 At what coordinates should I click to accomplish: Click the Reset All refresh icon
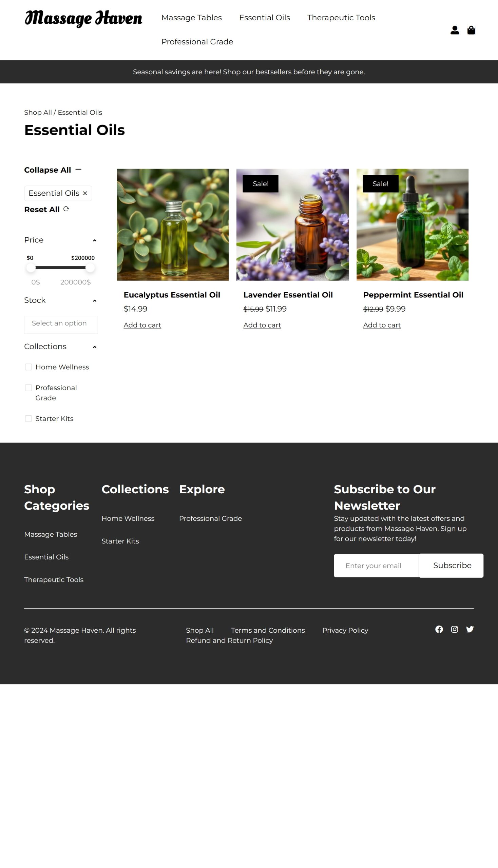point(66,209)
